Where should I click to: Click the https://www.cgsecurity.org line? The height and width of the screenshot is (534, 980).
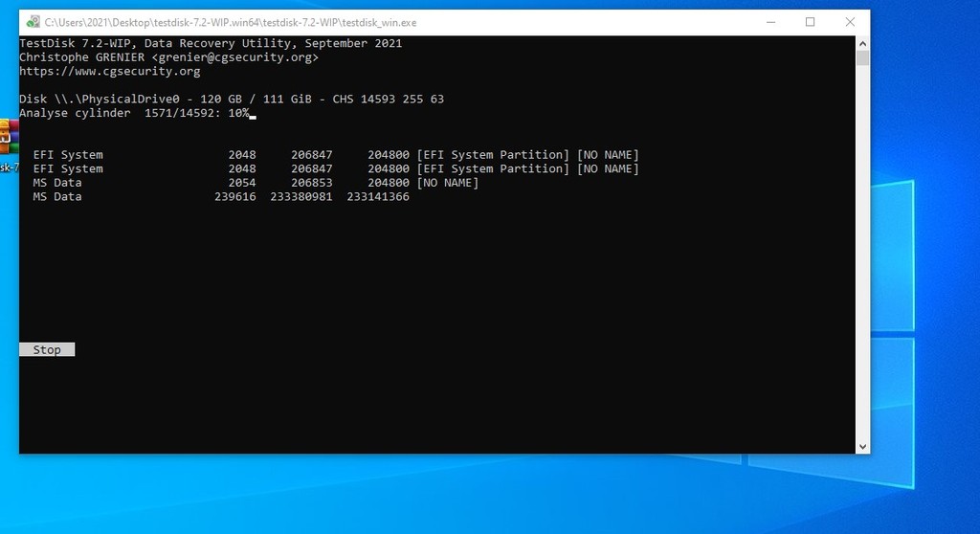pyautogui.click(x=110, y=71)
